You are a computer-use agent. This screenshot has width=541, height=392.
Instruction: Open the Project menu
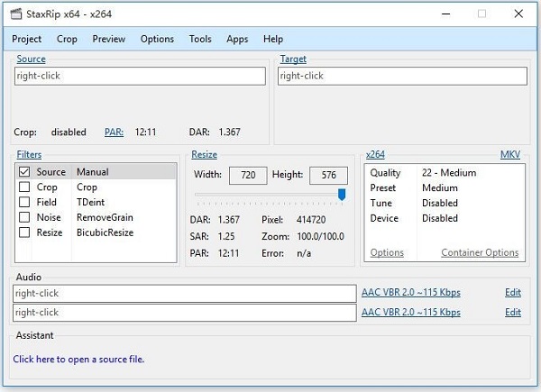click(x=26, y=39)
